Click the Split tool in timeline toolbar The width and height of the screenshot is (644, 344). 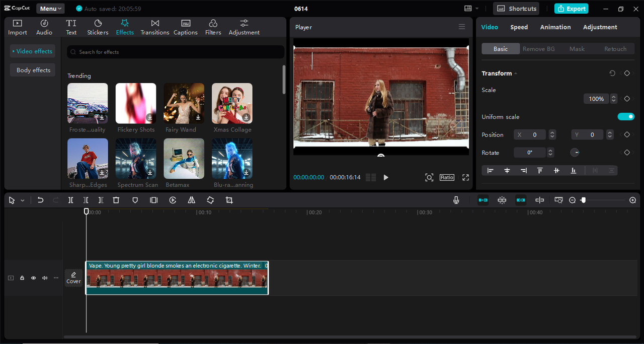point(70,200)
